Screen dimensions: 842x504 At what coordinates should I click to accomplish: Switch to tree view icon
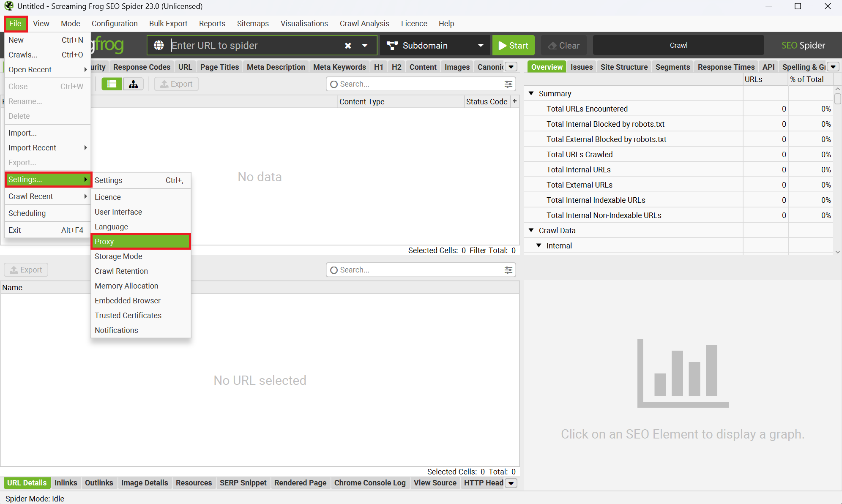point(133,84)
